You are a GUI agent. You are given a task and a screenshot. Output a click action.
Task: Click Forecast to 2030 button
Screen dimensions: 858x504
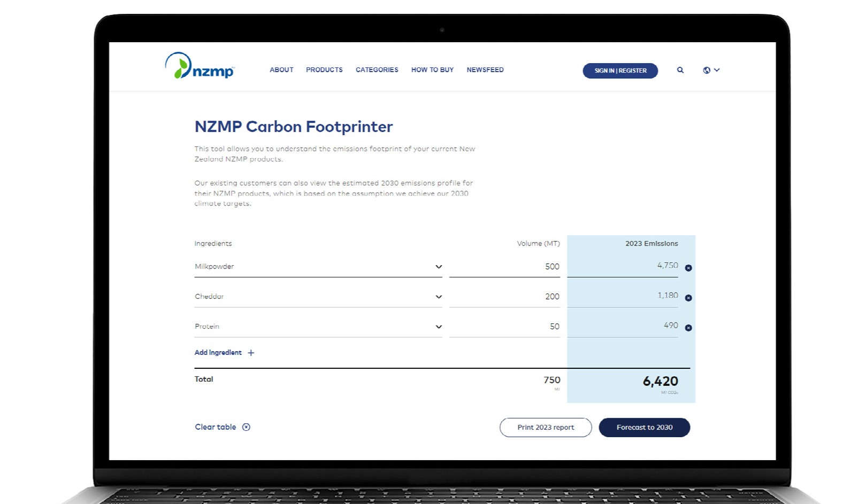coord(645,428)
